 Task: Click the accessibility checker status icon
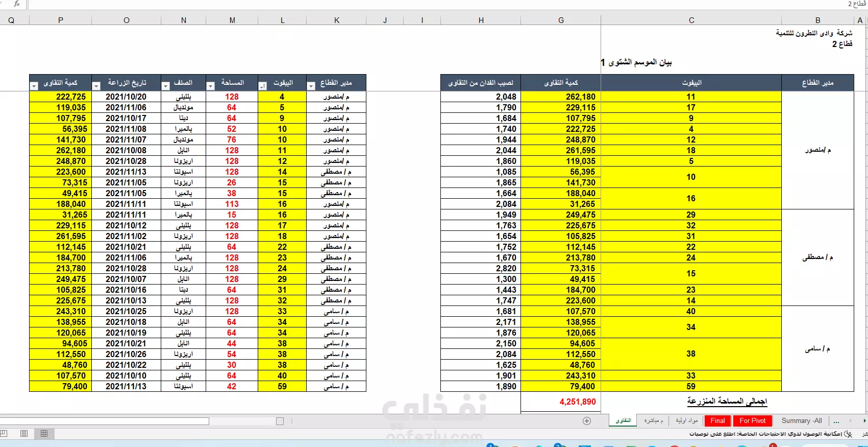848,433
